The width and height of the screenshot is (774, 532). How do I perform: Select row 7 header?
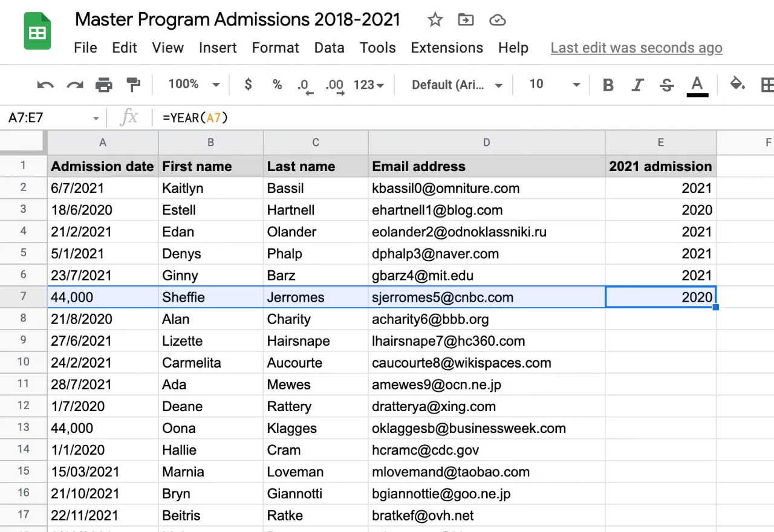24,297
